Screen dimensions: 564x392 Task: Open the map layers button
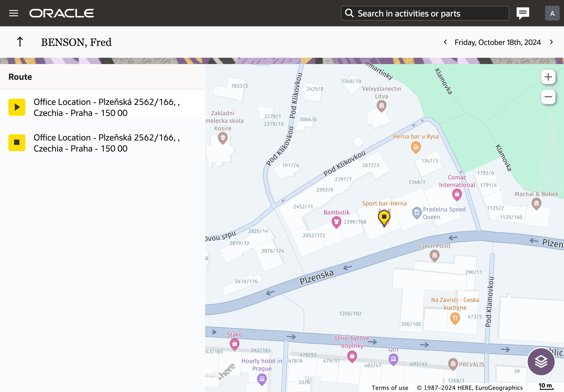pyautogui.click(x=541, y=362)
